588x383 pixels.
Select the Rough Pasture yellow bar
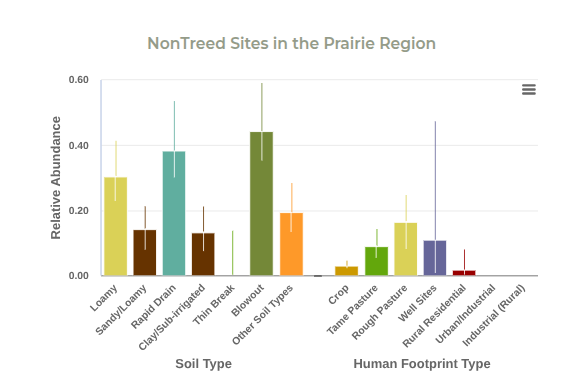click(406, 249)
